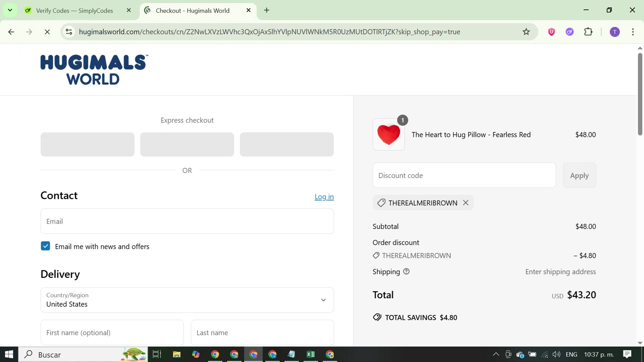Screen dimensions: 644x362
Task: Open the Notepad taskbar icon
Action: (292, 354)
